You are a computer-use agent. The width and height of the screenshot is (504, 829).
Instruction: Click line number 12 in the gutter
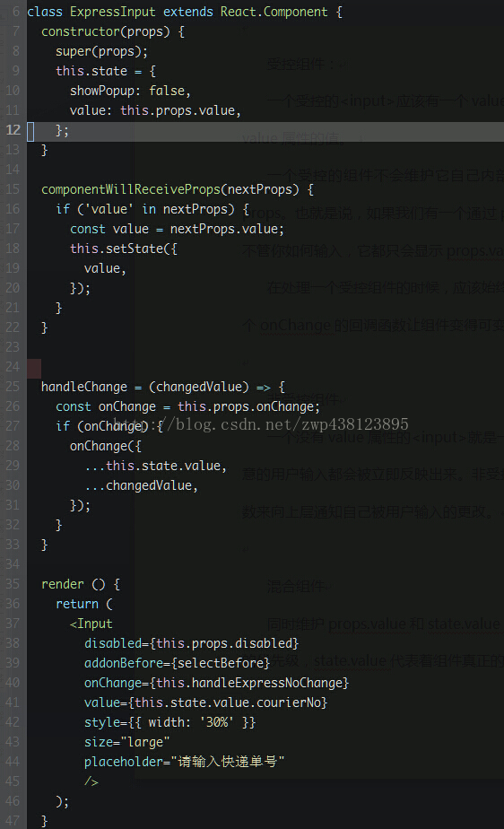coord(13,130)
